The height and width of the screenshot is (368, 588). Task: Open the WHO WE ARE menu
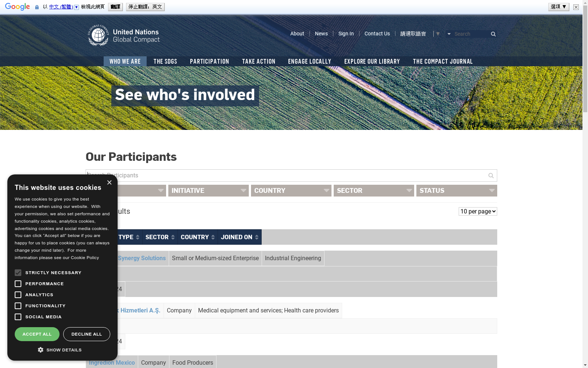coord(125,61)
